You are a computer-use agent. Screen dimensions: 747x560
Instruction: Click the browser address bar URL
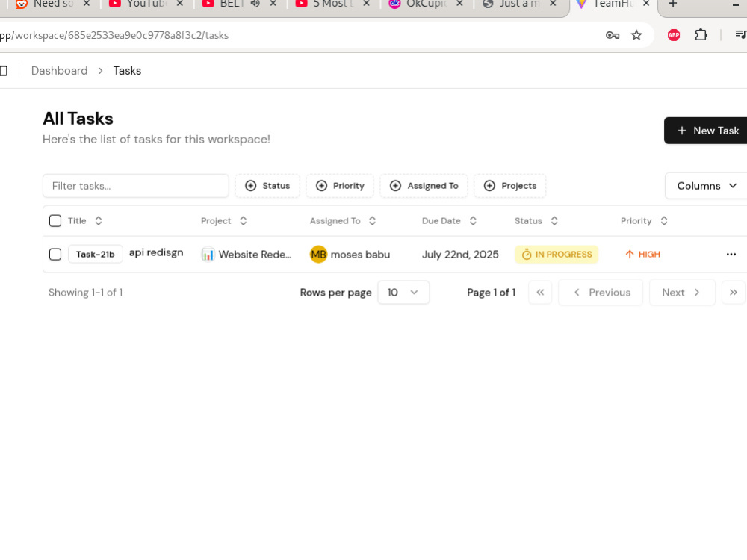tap(114, 35)
